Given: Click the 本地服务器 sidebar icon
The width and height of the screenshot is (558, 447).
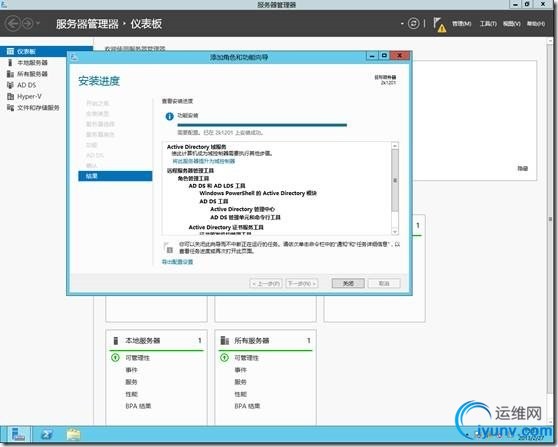Looking at the screenshot, I should coord(10,63).
